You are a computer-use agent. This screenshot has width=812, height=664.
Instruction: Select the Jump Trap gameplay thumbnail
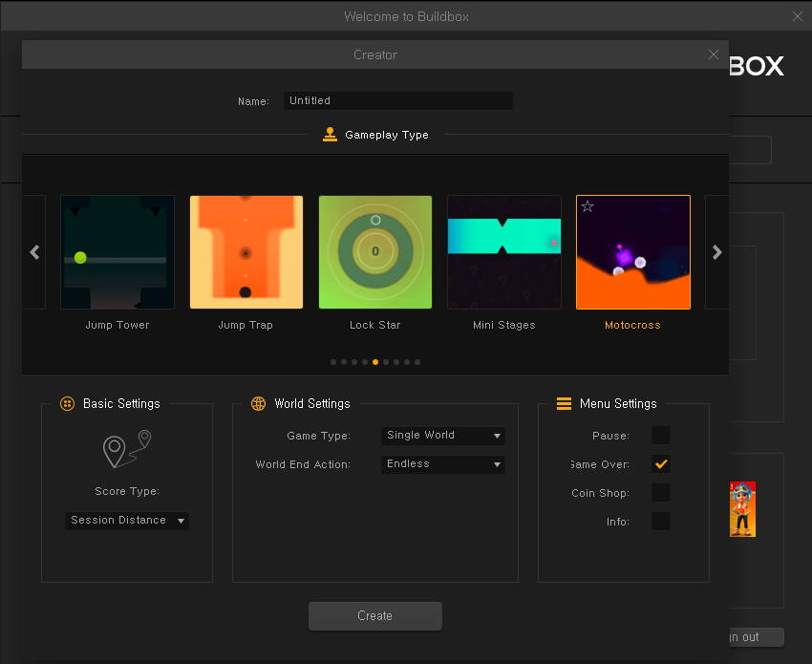click(x=246, y=252)
